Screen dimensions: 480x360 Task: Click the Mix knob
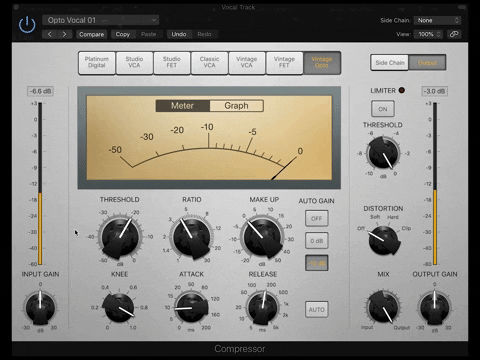[x=383, y=307]
